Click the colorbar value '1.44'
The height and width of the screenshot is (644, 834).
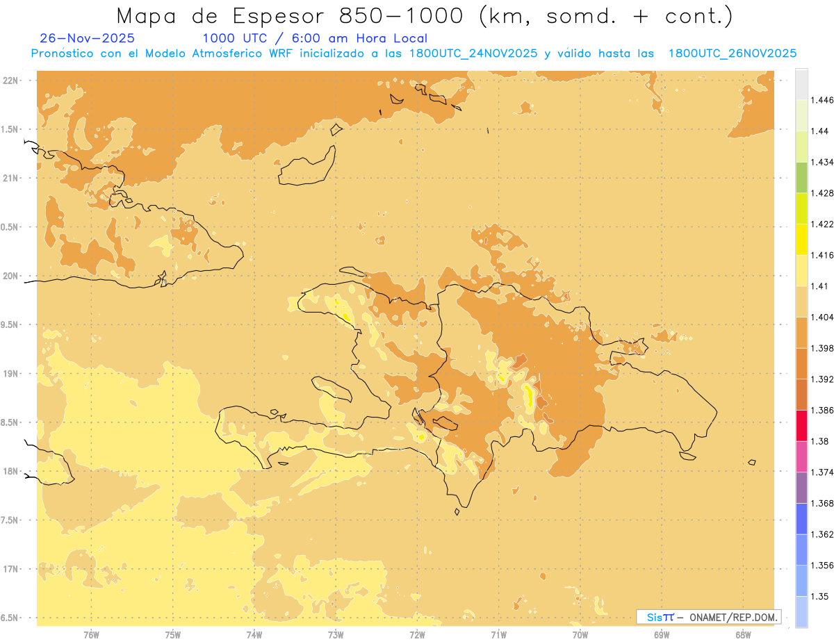(819, 131)
